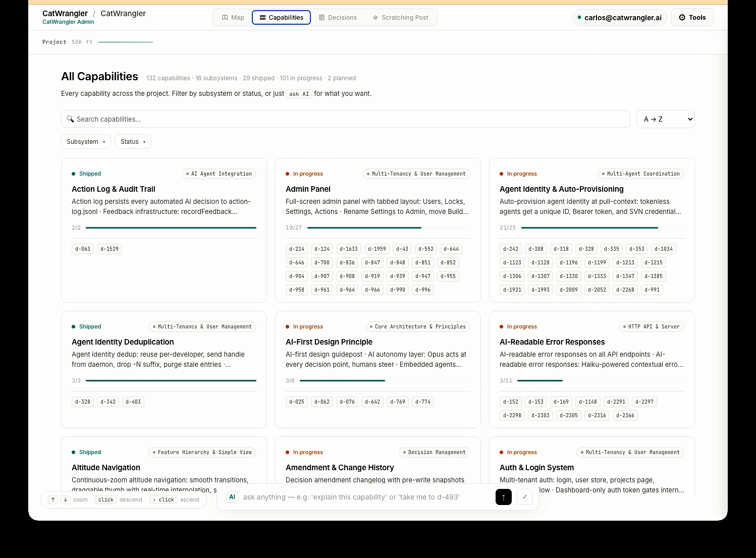Open AI-First Design Principle capability

[329, 342]
